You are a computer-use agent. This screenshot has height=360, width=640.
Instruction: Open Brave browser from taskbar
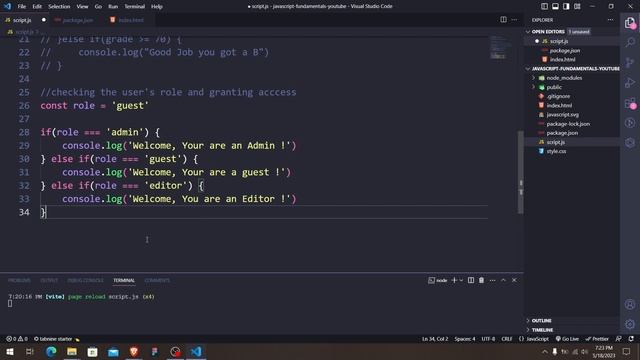(134, 351)
